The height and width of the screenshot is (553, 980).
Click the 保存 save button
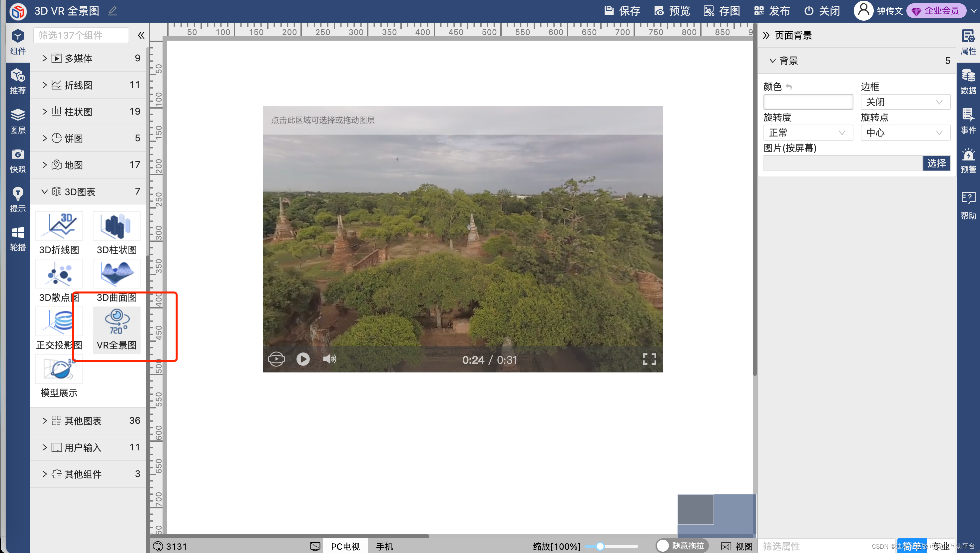tap(622, 11)
